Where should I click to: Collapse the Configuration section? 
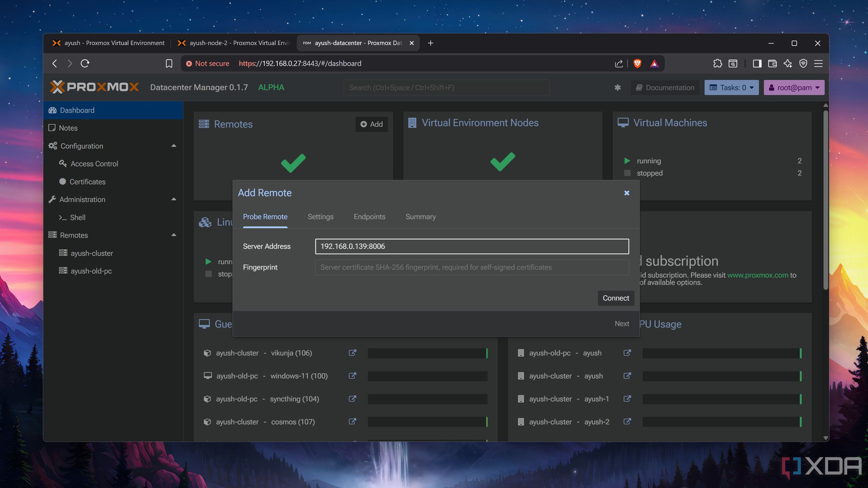point(174,146)
